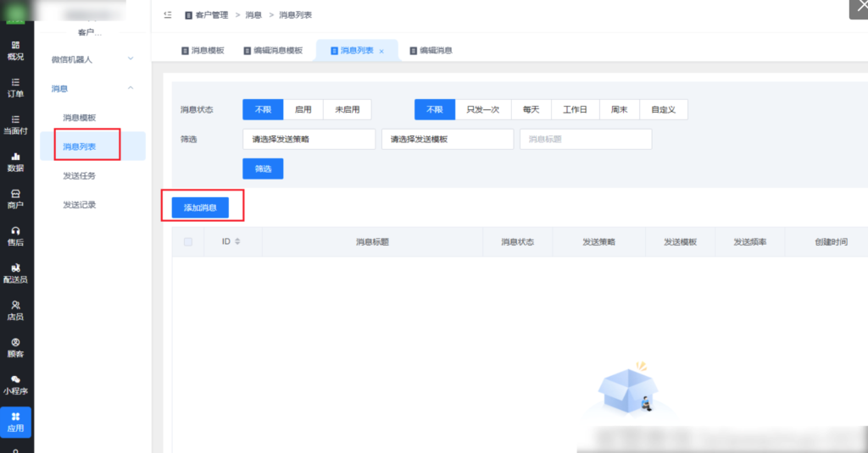The height and width of the screenshot is (453, 868).
Task: Select the 周末 frequency option
Action: (619, 109)
